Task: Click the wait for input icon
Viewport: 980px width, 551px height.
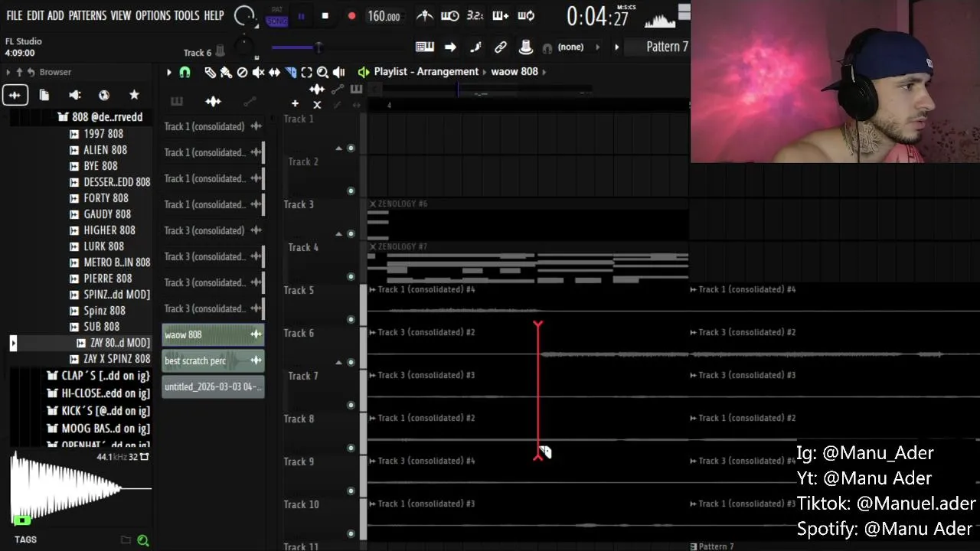Action: (449, 15)
